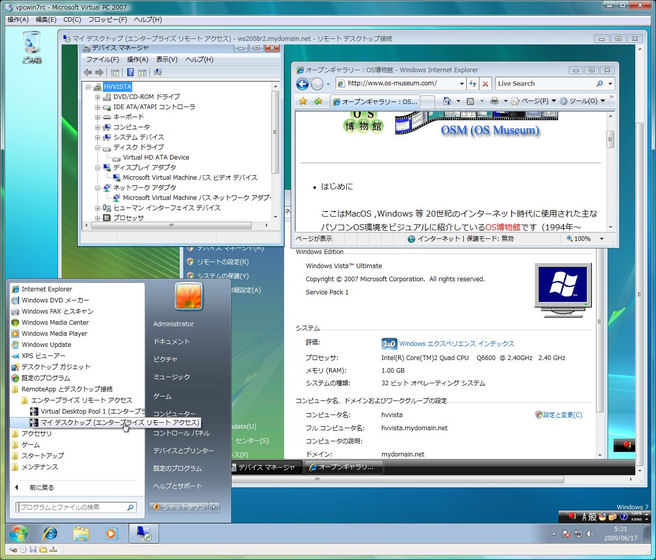Open the 操作(A) menu in Virtual PC
The height and width of the screenshot is (560, 656).
tap(18, 20)
